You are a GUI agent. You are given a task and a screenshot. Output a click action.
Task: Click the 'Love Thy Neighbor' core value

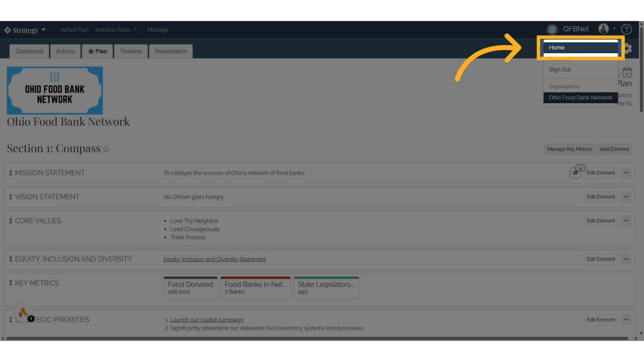(194, 221)
